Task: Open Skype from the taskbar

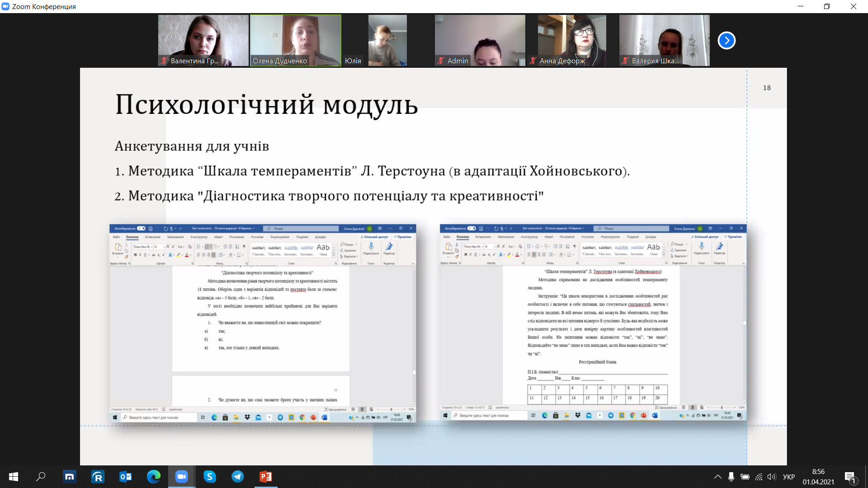Action: pyautogui.click(x=210, y=477)
